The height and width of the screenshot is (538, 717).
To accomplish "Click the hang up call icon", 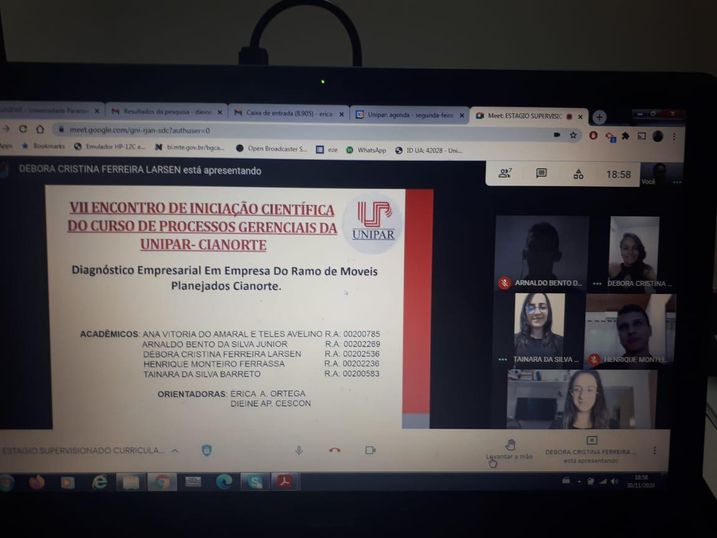I will click(334, 450).
